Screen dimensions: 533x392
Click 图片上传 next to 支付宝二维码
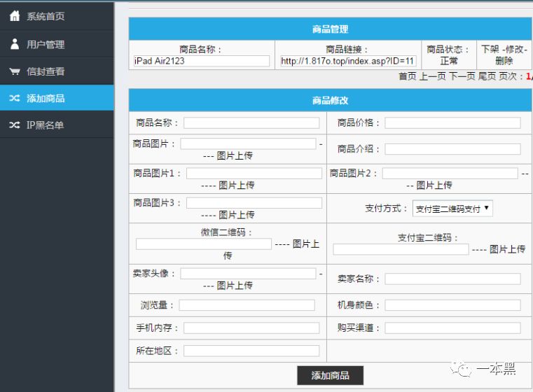pyautogui.click(x=508, y=249)
